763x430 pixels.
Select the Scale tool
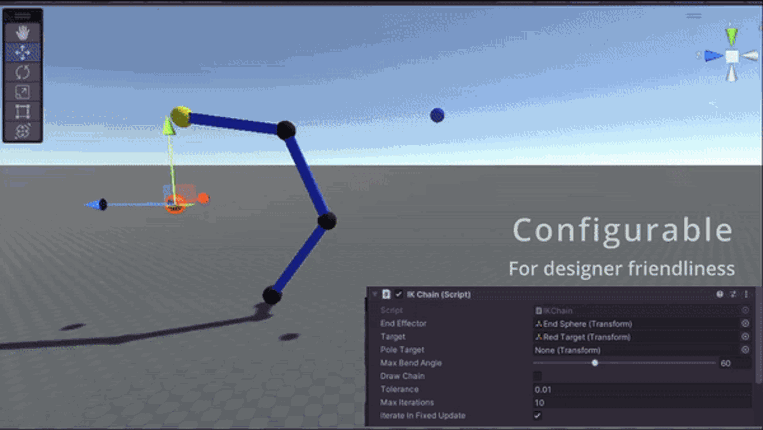[22, 92]
